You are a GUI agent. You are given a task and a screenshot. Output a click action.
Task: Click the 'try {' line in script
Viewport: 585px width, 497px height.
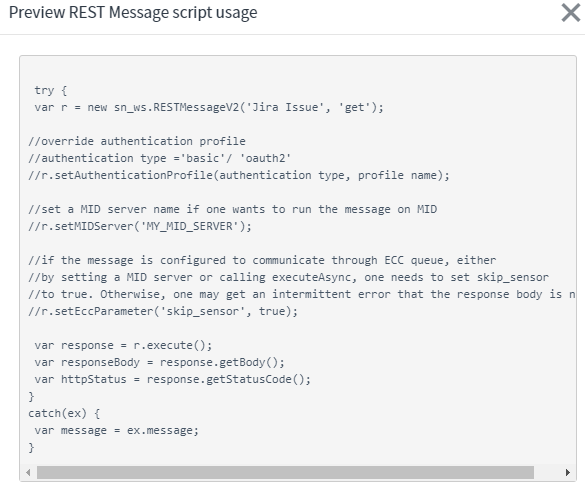51,90
